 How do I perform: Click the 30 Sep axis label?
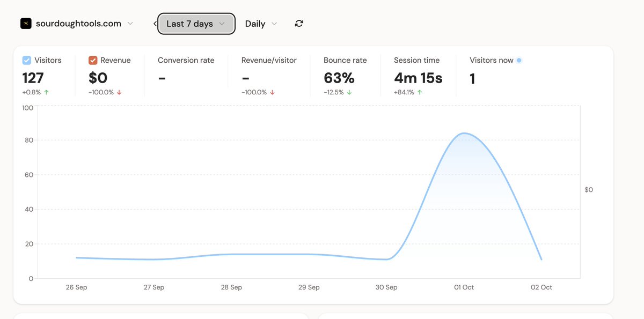tap(386, 287)
